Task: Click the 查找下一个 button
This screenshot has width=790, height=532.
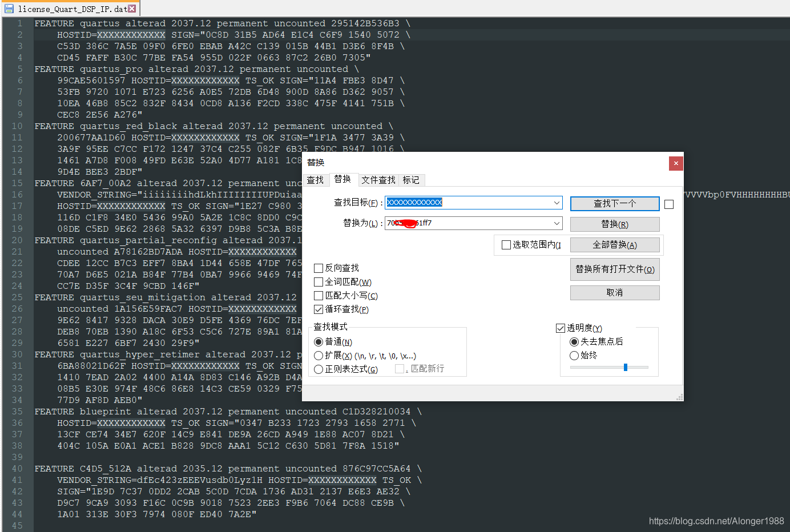Action: tap(615, 203)
